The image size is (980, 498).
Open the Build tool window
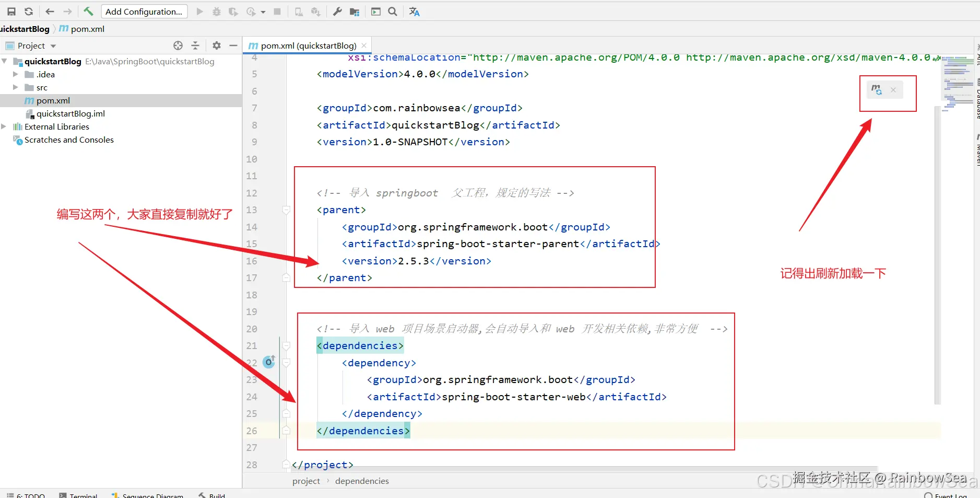tap(212, 495)
